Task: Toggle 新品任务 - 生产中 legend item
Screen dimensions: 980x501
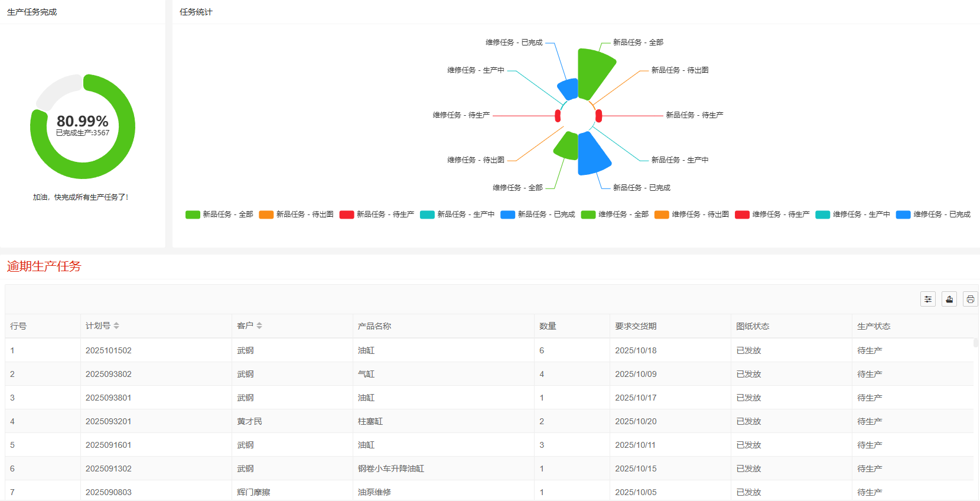Action: click(457, 214)
